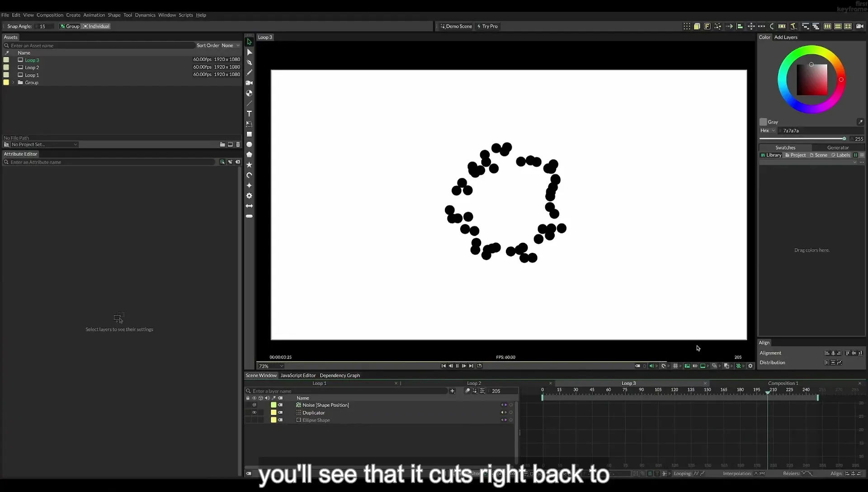This screenshot has height=492, width=868.
Task: Open viewport settings gear icon
Action: pos(750,366)
